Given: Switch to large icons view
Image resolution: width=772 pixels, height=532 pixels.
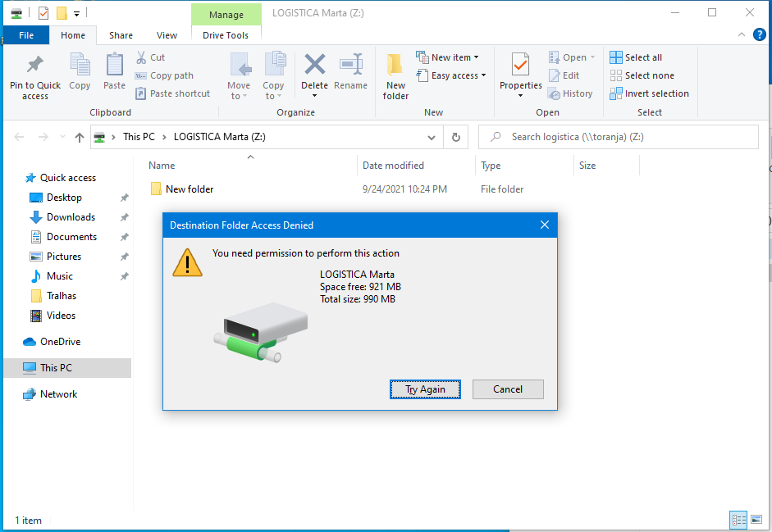Looking at the screenshot, I should (756, 520).
